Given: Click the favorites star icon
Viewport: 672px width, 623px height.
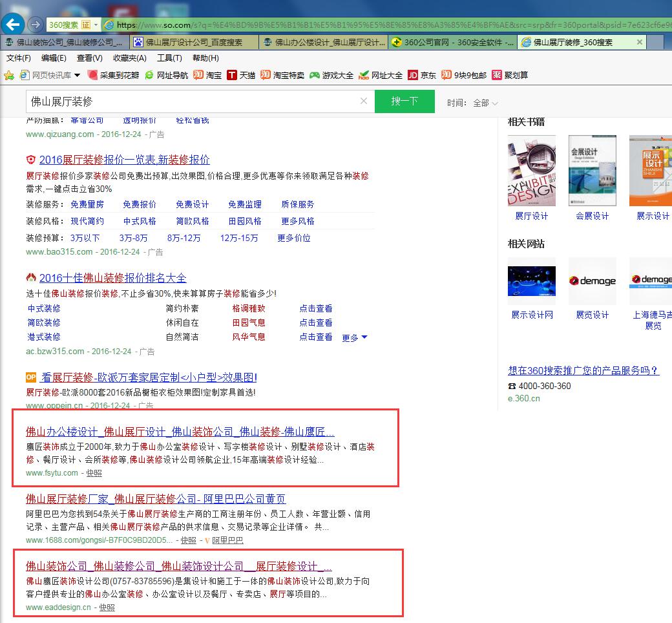Looking at the screenshot, I should pyautogui.click(x=8, y=76).
